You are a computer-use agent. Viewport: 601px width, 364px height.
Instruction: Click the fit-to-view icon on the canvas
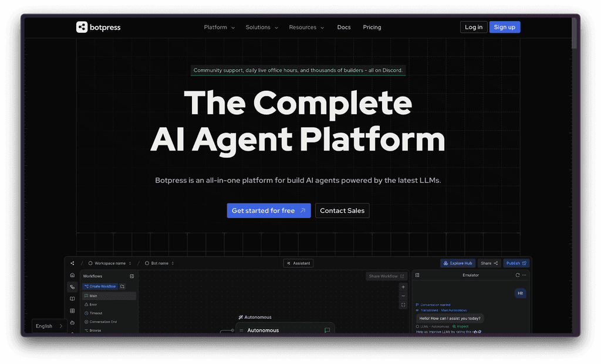403,304
